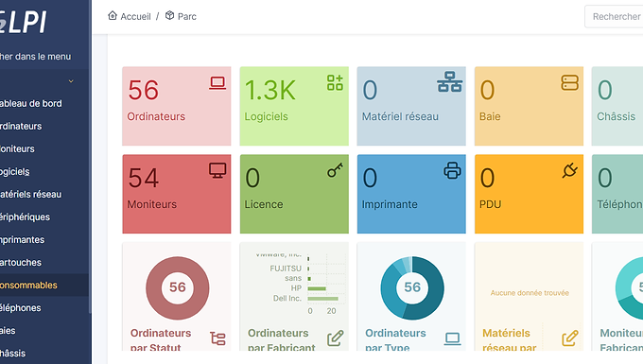Open the Matériel réseau count card
Viewport: 643px width, 364px height.
411,106
